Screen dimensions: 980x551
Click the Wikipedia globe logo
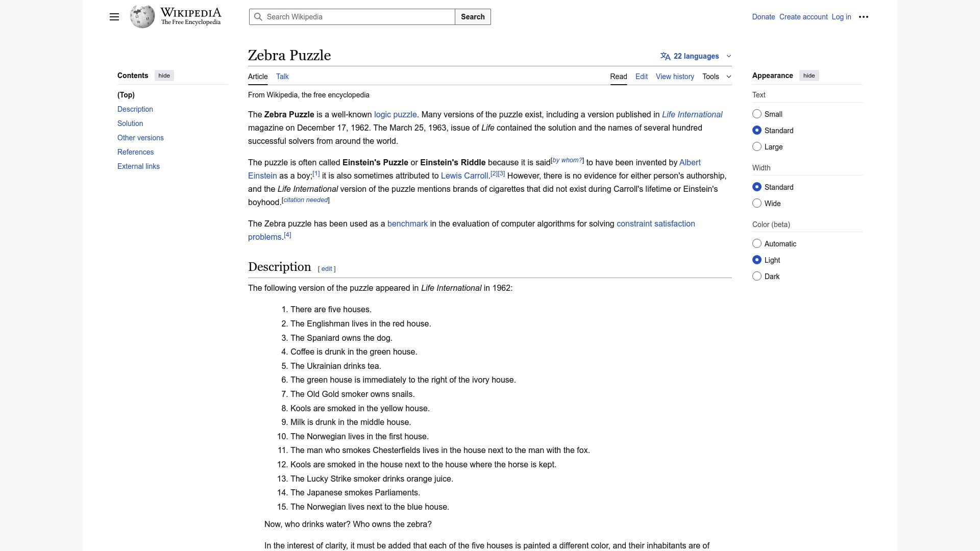click(142, 17)
